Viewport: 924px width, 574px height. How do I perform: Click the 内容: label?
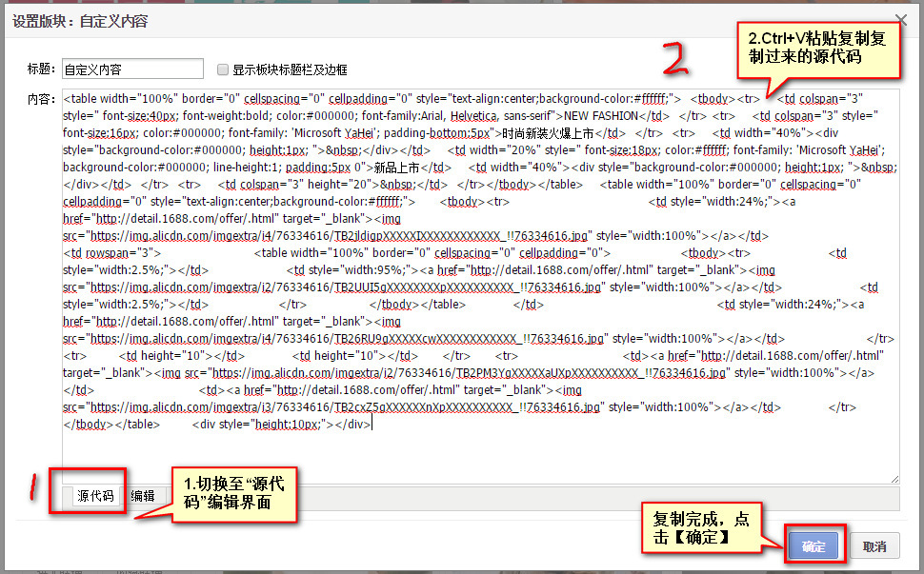41,99
